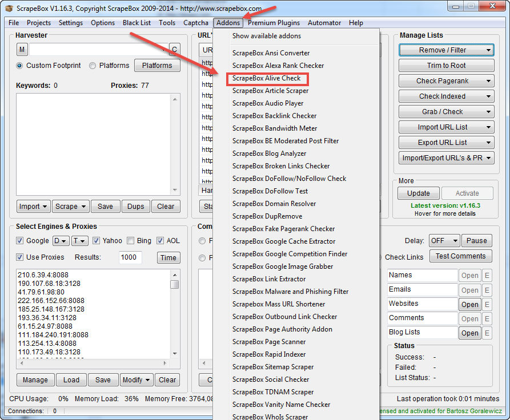Viewport: 510px width, 420px height.
Task: Click the proxies list horizontal scrollbar
Action: [x=93, y=363]
